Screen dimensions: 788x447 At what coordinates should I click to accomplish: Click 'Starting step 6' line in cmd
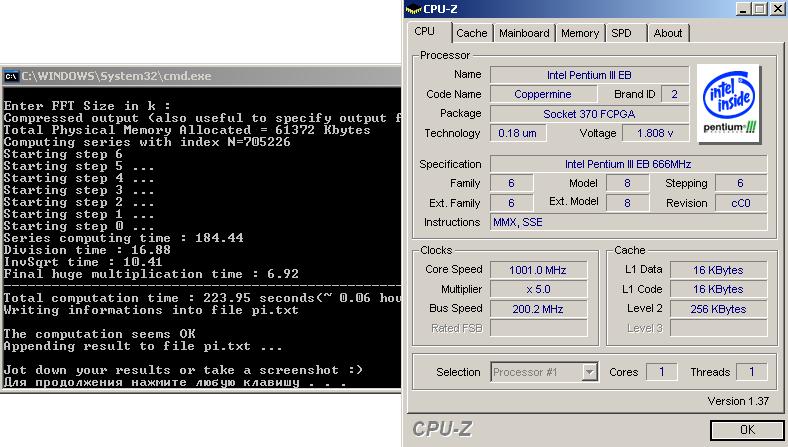(63, 154)
